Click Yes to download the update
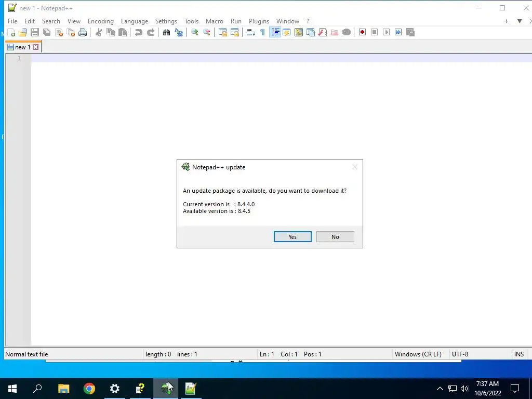The height and width of the screenshot is (399, 532). click(x=292, y=237)
